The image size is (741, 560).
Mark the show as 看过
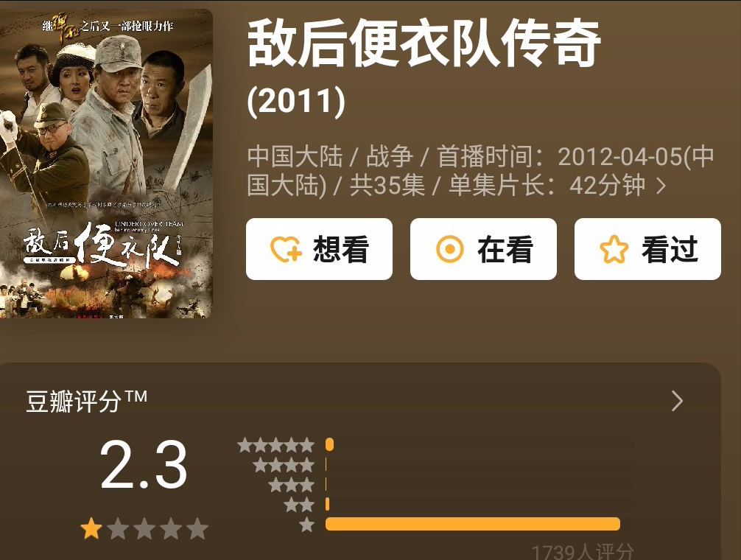pos(647,249)
